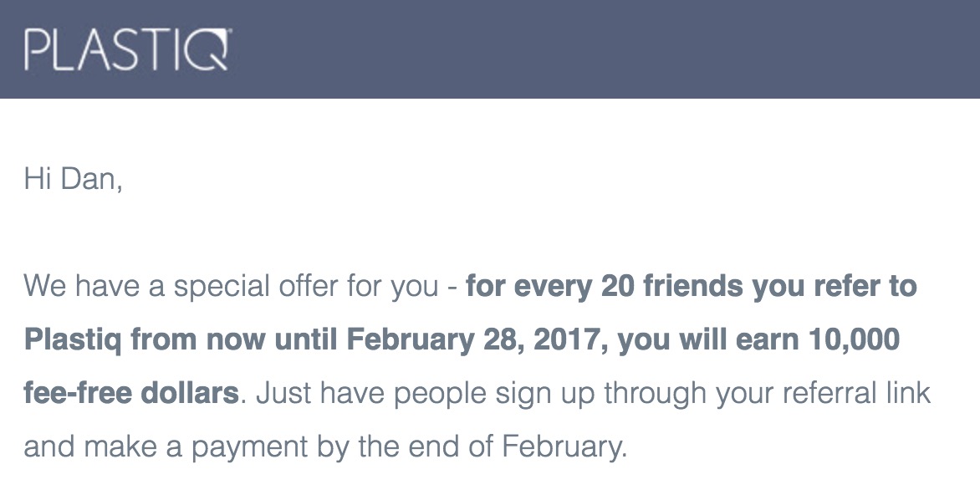
Task: Click the bold word "Plastiq" in the paragraph
Action: 74,340
